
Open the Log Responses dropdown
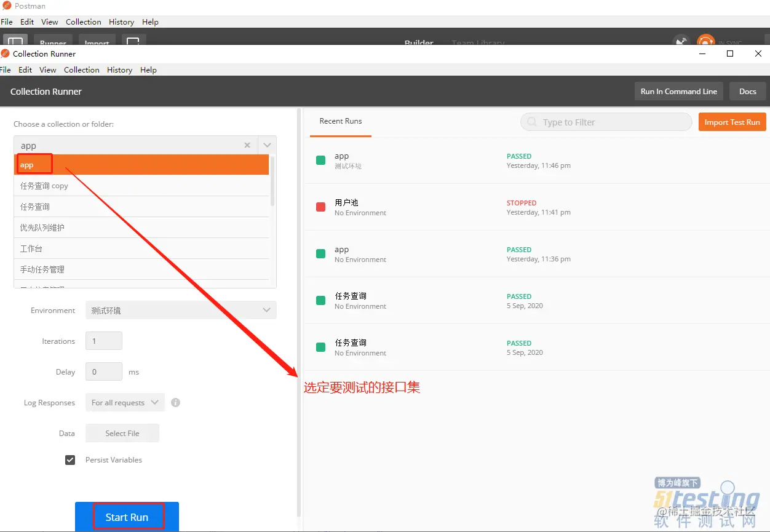[125, 402]
